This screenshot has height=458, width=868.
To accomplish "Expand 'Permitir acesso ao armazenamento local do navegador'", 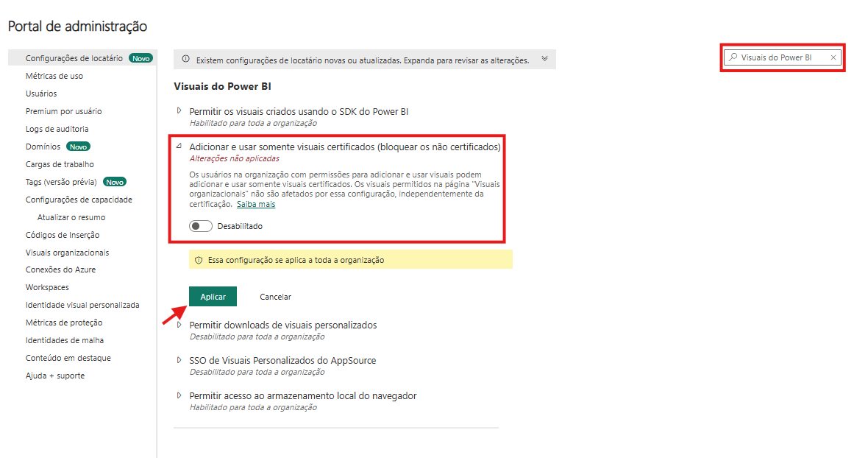I will 179,395.
